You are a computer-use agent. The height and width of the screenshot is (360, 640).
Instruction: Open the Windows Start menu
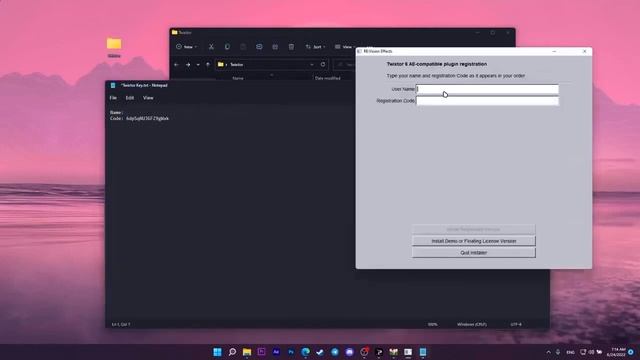218,352
